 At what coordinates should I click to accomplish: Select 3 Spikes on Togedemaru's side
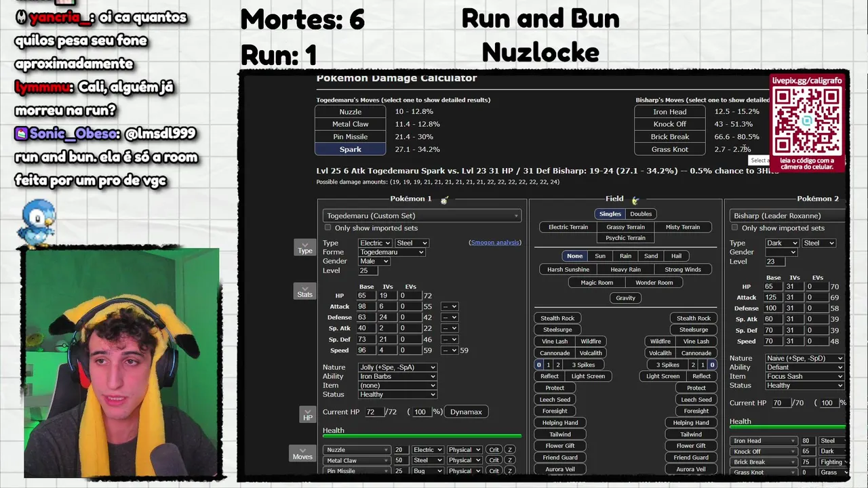pos(583,365)
